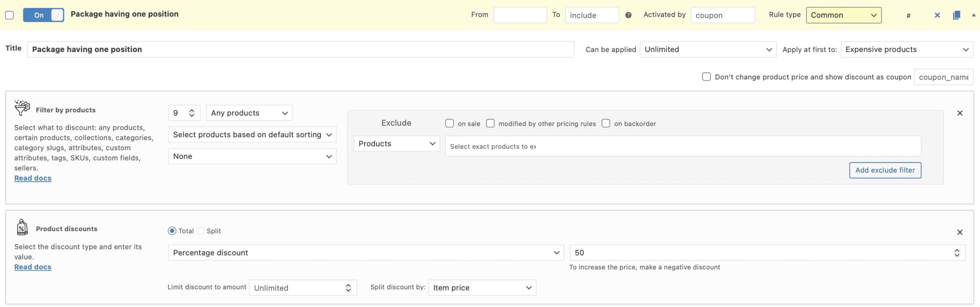Click the product discounts tag icon
The image size is (980, 307).
click(22, 227)
